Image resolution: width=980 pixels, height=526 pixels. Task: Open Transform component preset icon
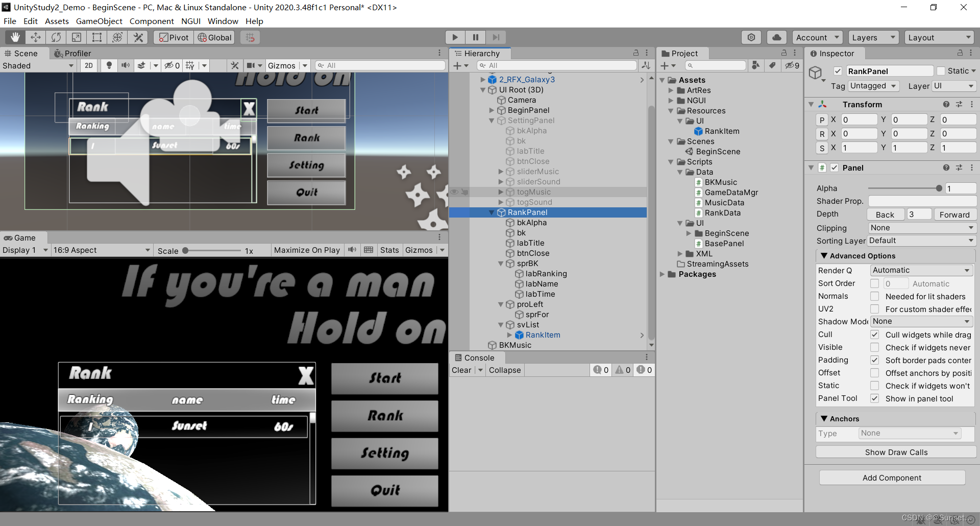pos(959,104)
